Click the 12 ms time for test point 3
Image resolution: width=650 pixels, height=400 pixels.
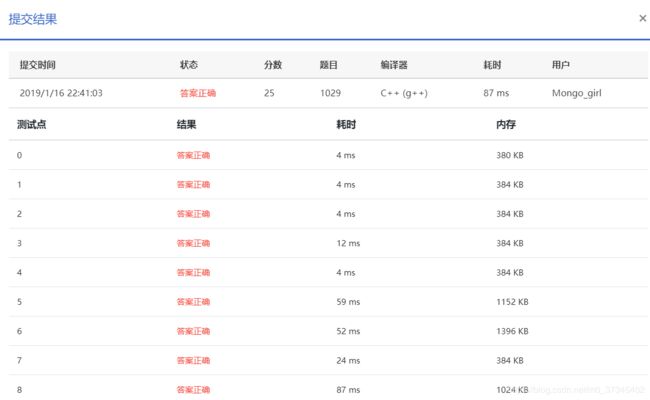pyautogui.click(x=348, y=243)
